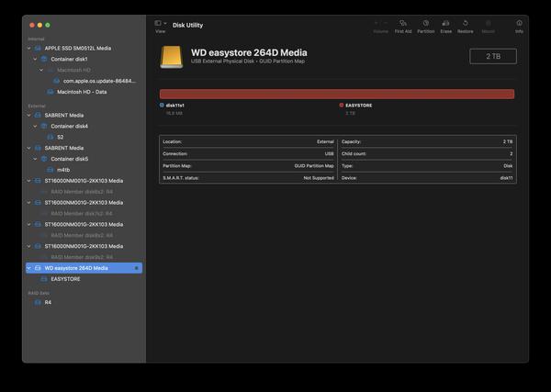551x392 pixels.
Task: Click the EASYSTORE legend label under bar
Action: [x=358, y=106]
